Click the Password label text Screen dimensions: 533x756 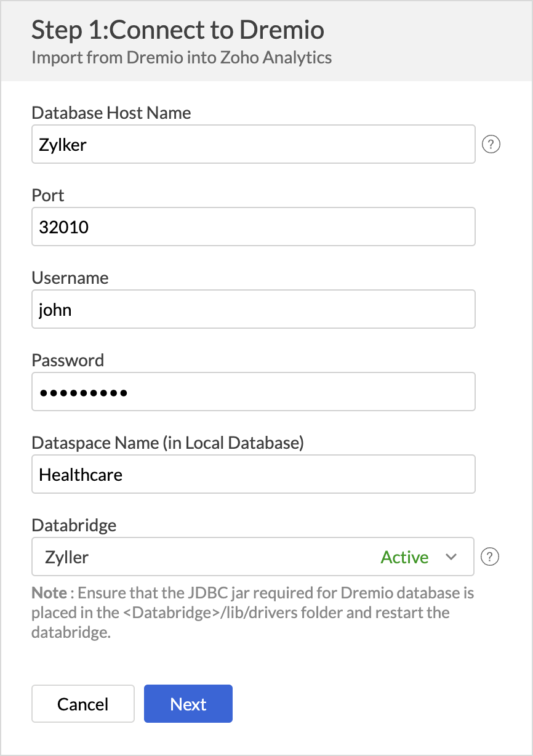68,360
